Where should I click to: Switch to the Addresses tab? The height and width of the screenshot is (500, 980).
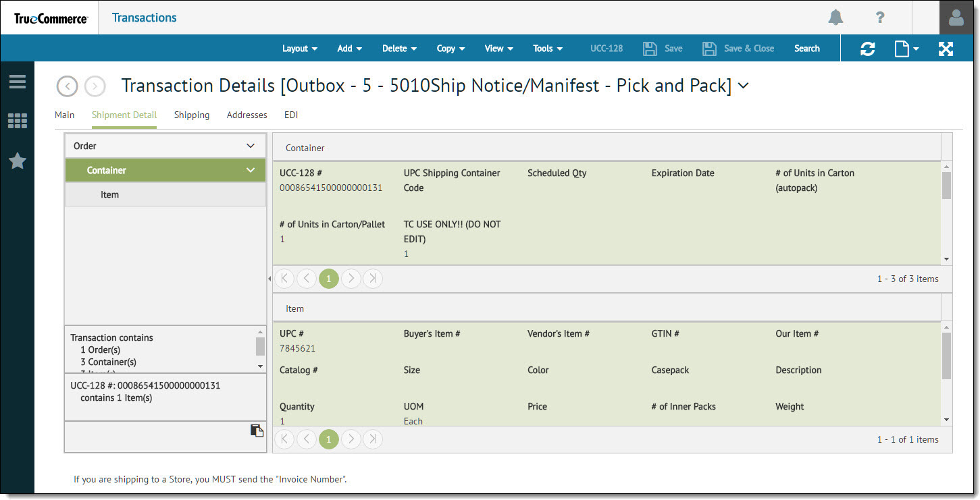coord(247,115)
